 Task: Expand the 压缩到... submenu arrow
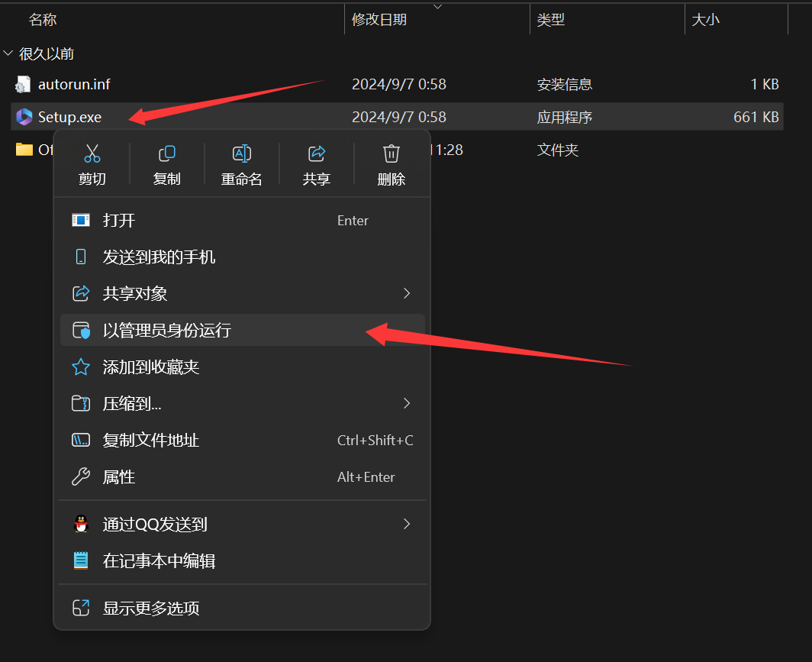407,403
